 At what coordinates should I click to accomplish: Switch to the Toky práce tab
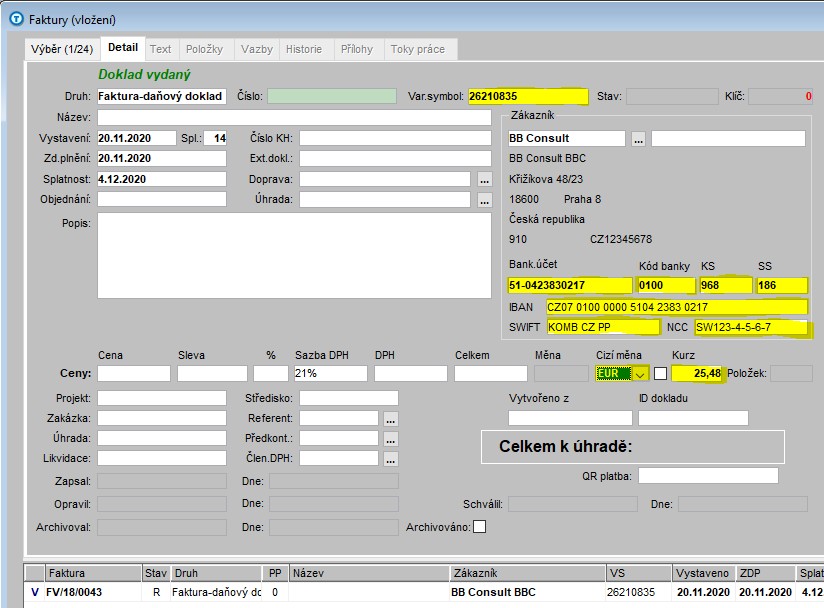418,49
